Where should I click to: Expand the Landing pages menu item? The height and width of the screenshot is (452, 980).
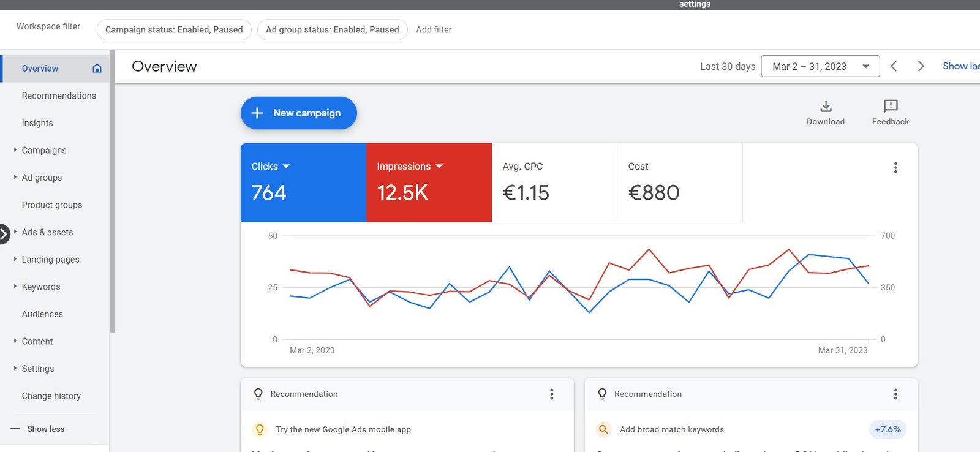coord(15,259)
